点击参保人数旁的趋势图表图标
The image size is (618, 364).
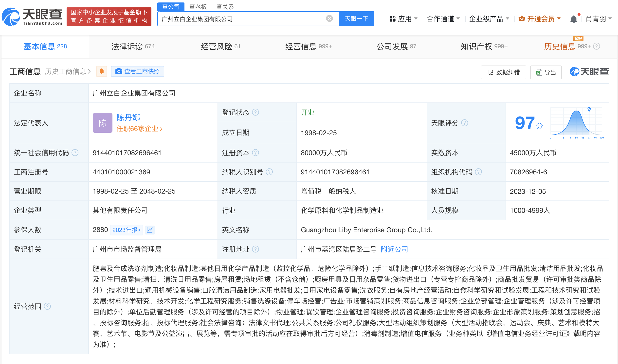[x=150, y=230]
